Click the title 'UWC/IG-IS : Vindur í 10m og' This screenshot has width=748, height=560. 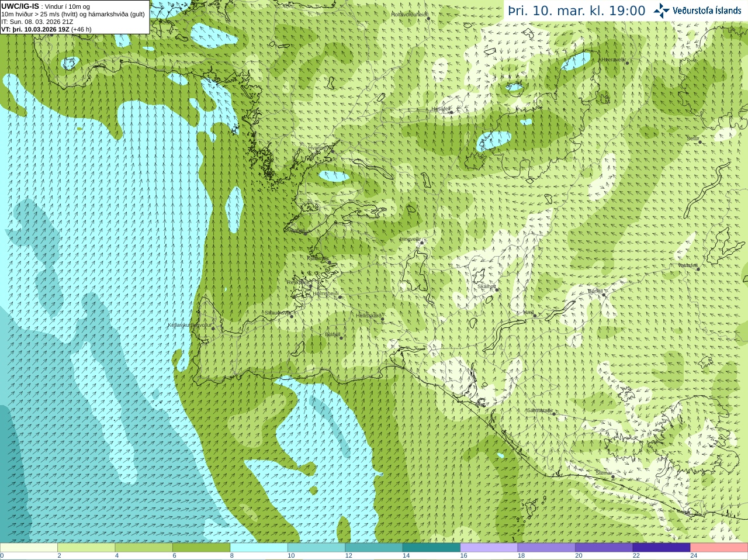(46, 6)
